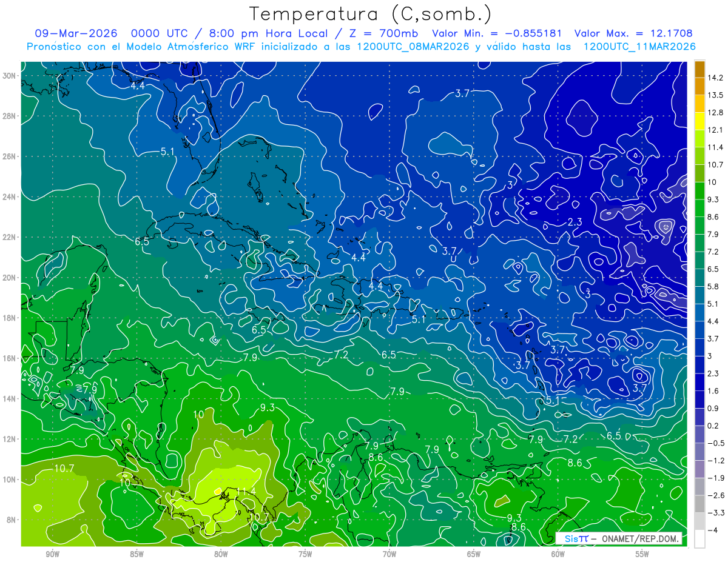Click the '65W' longitude axis label

point(474,554)
